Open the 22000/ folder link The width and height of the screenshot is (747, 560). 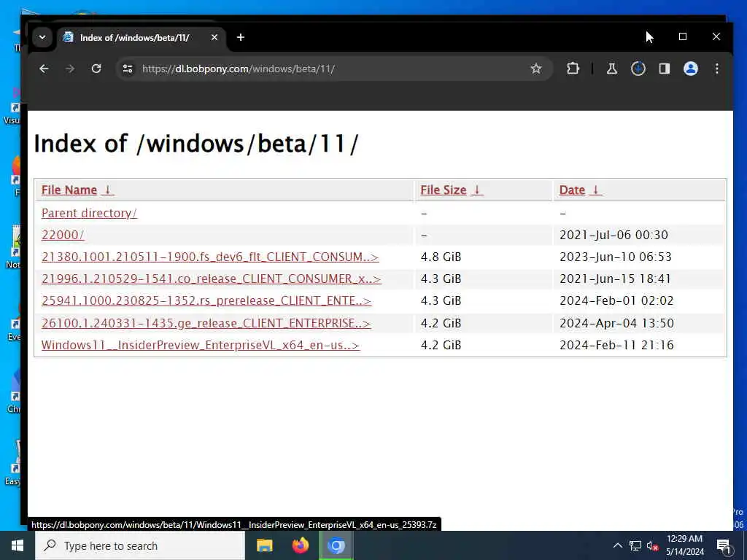pyautogui.click(x=63, y=235)
